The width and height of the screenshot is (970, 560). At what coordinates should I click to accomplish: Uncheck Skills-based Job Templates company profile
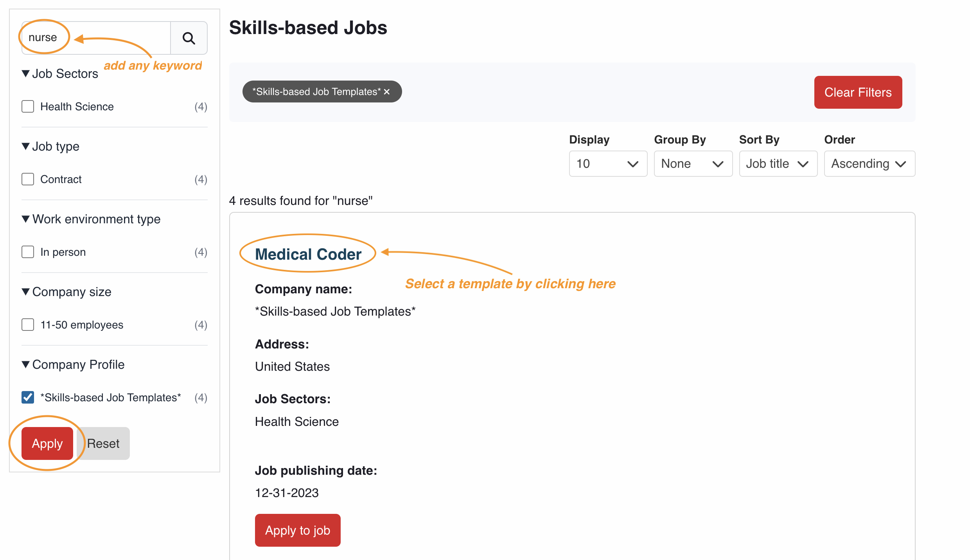(x=28, y=397)
